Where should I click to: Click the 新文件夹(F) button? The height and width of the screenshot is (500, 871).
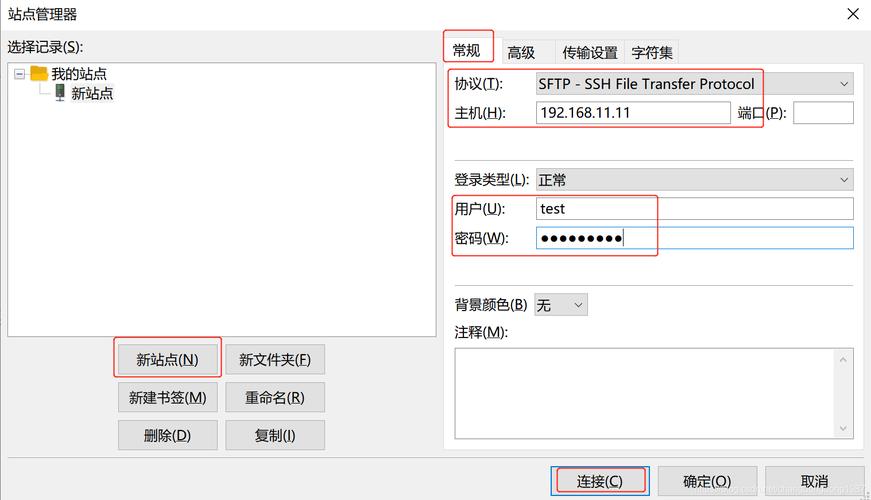[x=275, y=359]
